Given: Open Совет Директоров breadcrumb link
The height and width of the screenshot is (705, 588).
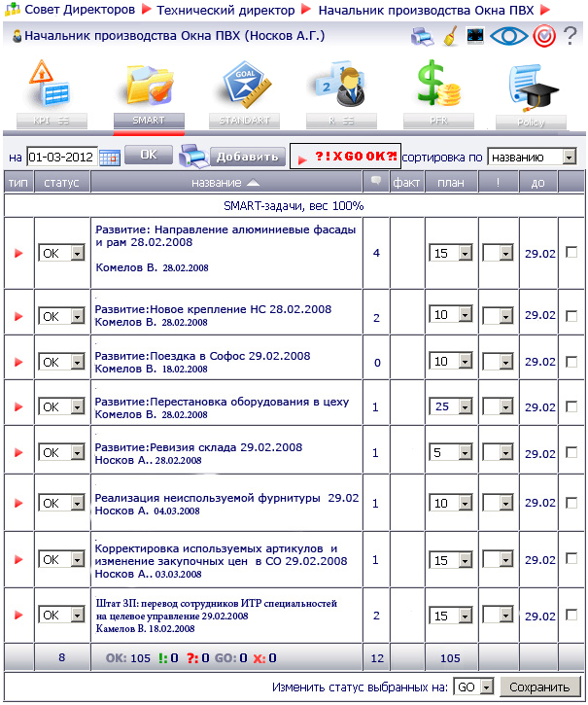Looking at the screenshot, I should pos(80,10).
